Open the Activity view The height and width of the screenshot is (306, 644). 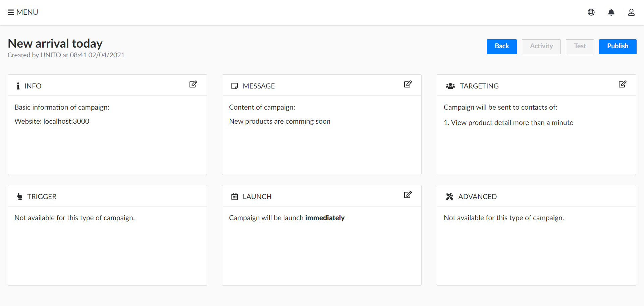click(541, 47)
